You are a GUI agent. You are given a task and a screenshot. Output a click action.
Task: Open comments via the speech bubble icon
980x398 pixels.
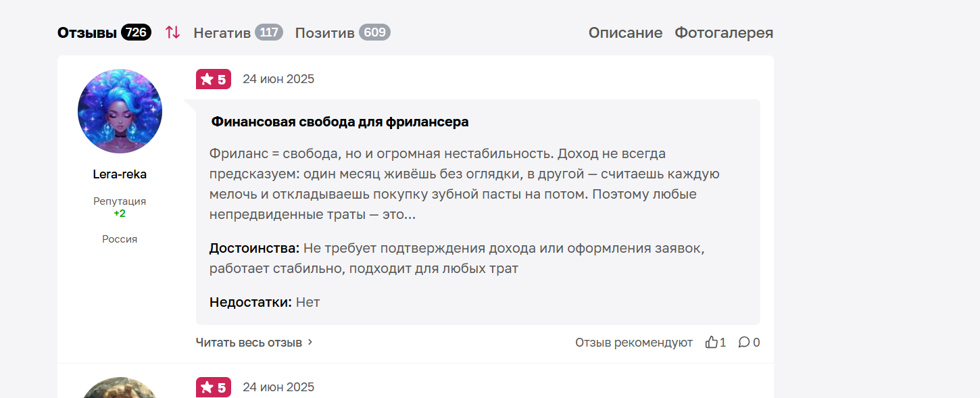744,343
